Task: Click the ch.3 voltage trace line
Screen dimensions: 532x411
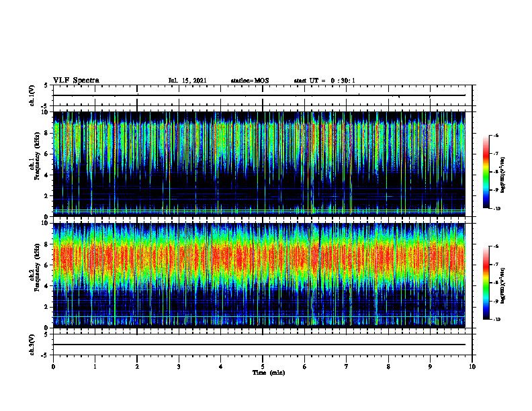Action: click(x=259, y=345)
